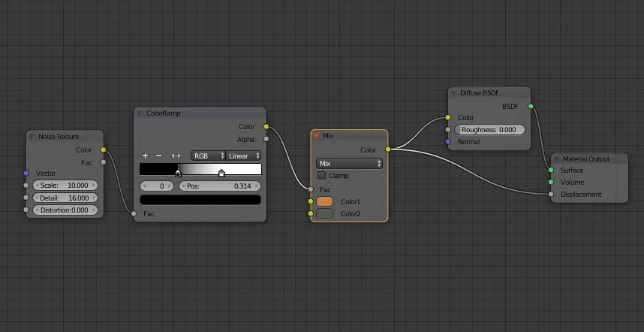Screen dimensions: 644x332
Task: Open the Linear interpolation dropdown
Action: pos(243,155)
